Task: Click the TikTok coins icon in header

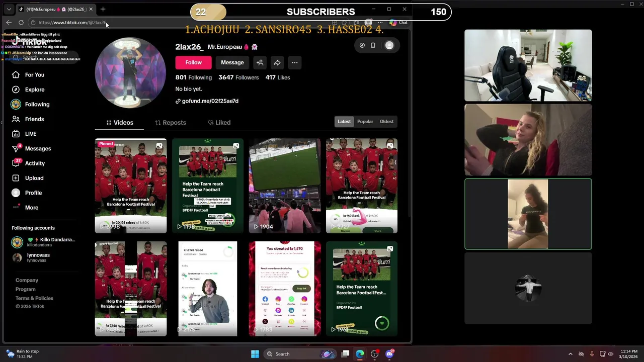Action: tap(362, 45)
